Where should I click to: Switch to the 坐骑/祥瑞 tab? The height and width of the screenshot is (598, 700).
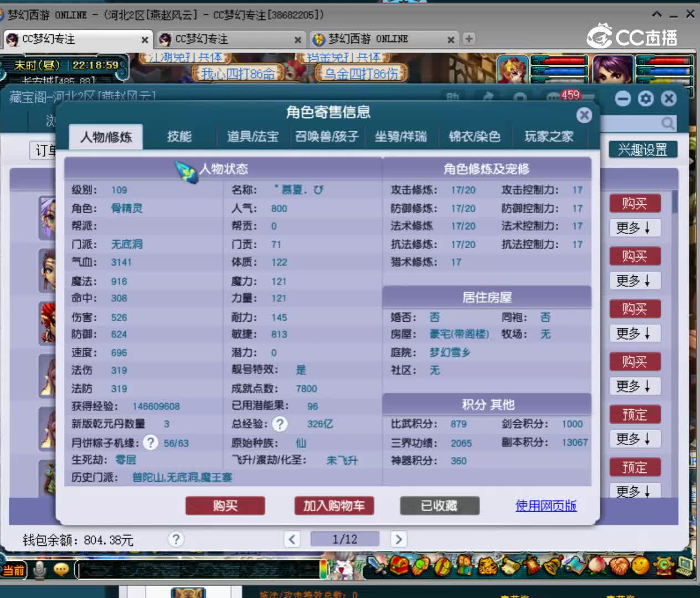tap(401, 137)
